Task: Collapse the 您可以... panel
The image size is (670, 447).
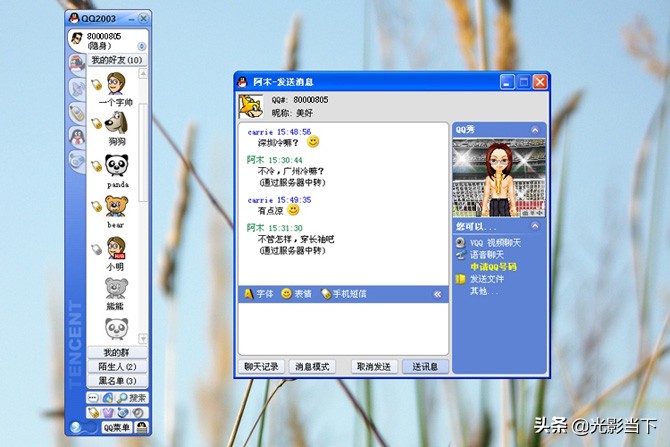Action: (535, 226)
